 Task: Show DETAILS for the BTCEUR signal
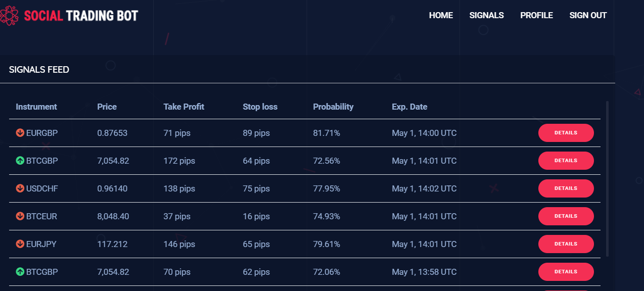566,216
